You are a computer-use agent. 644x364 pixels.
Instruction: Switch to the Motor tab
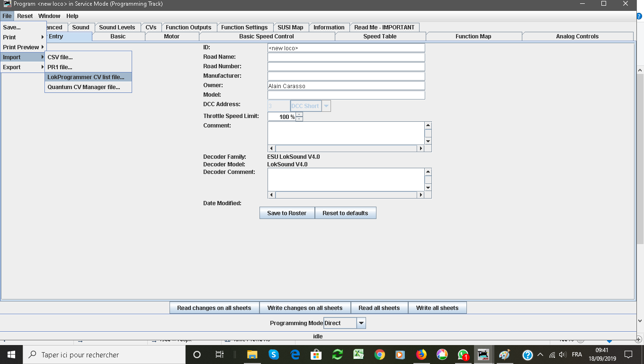point(171,36)
